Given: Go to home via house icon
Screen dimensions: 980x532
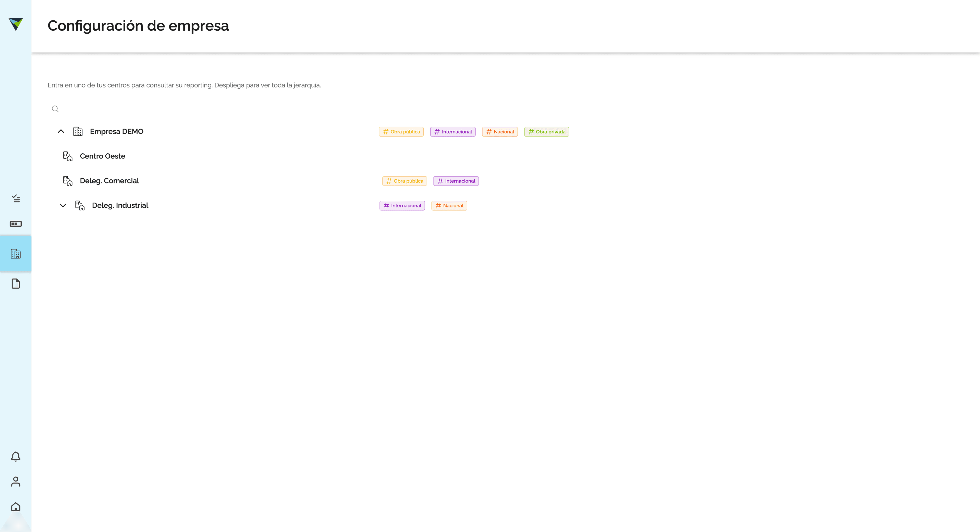Looking at the screenshot, I should click(16, 506).
